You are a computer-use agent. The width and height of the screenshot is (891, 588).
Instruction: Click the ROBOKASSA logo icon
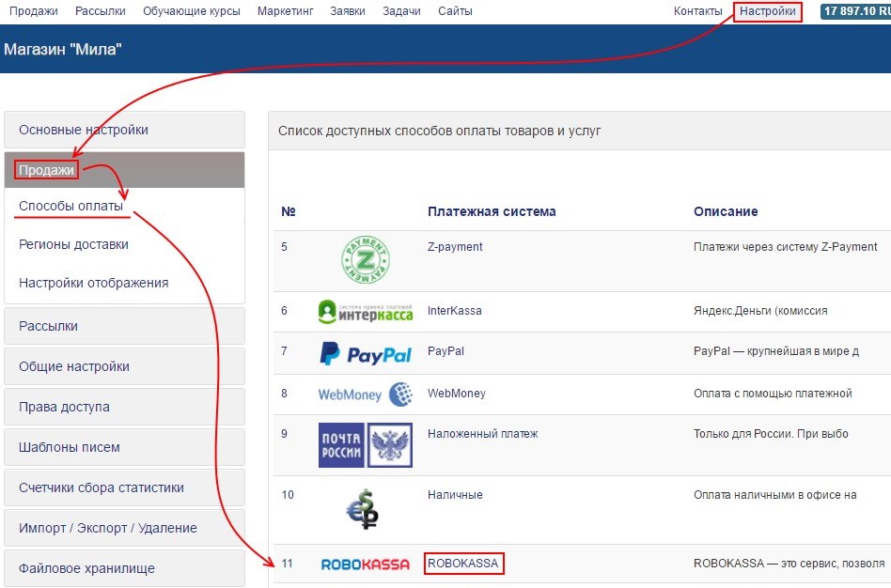(365, 565)
